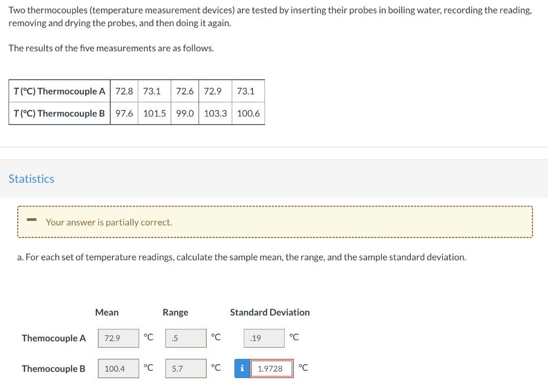Viewport: 548px width, 392px height.
Task: Click the partially correct status minus icon
Action: click(x=31, y=219)
